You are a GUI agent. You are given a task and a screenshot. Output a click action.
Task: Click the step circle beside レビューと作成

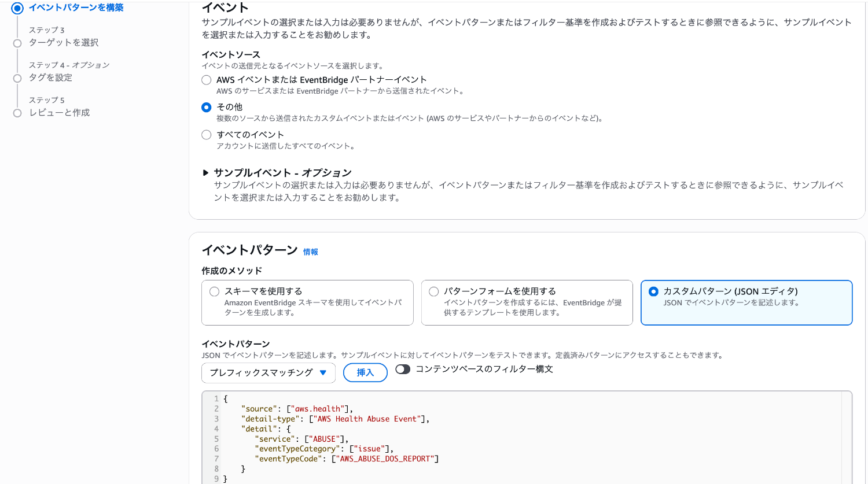tap(17, 113)
